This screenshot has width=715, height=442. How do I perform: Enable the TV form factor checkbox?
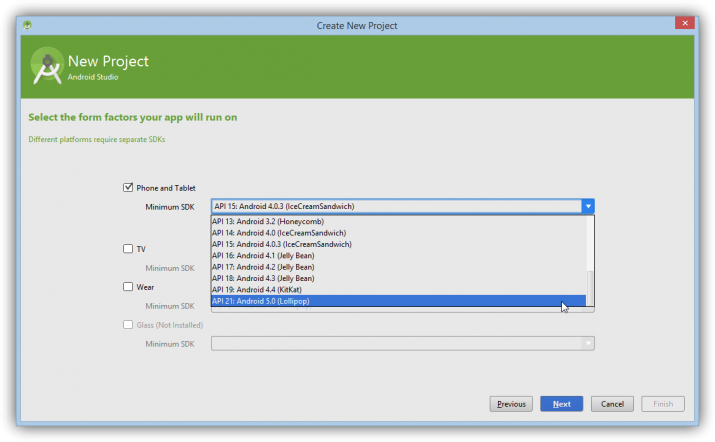coord(128,249)
